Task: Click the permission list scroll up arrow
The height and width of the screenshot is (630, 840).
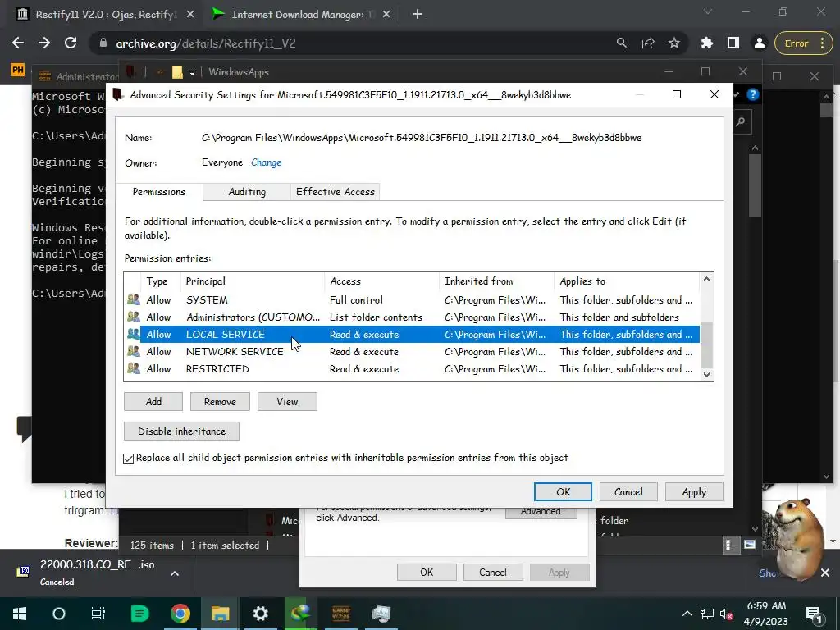Action: click(706, 279)
